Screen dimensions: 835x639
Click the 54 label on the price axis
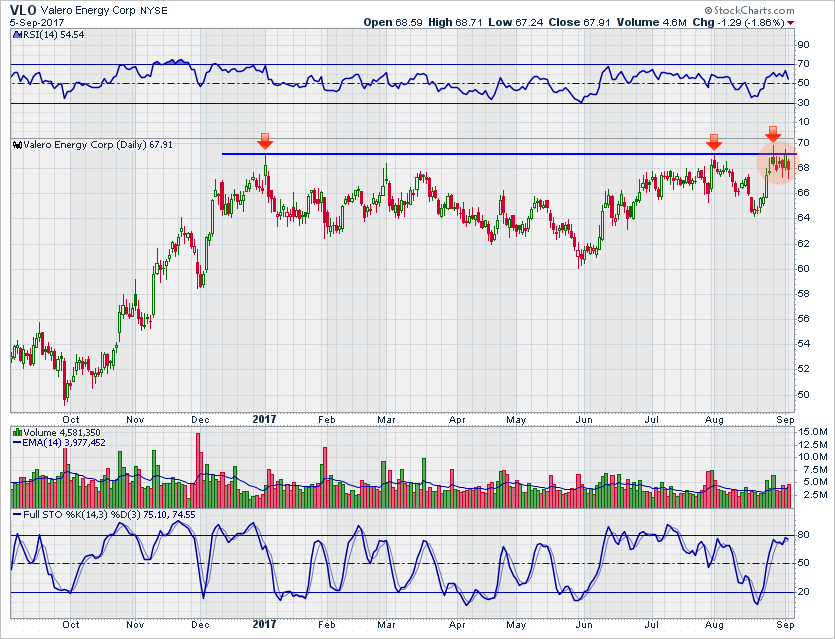click(803, 344)
